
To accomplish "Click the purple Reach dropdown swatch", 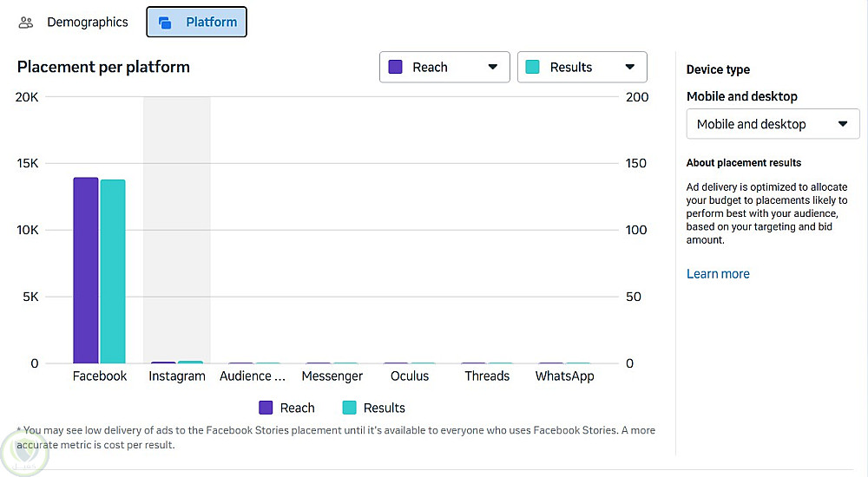I will (x=396, y=67).
